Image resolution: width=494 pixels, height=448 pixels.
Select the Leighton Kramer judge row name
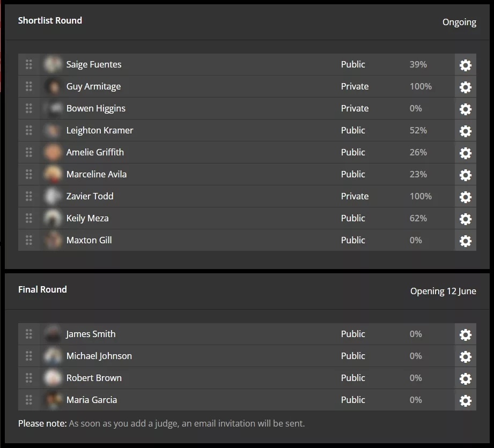[100, 130]
